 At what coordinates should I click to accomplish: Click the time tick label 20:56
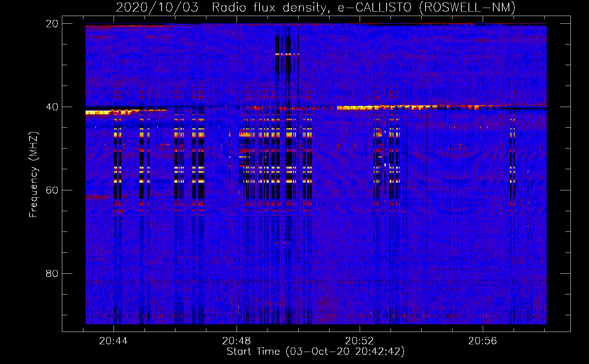483,341
